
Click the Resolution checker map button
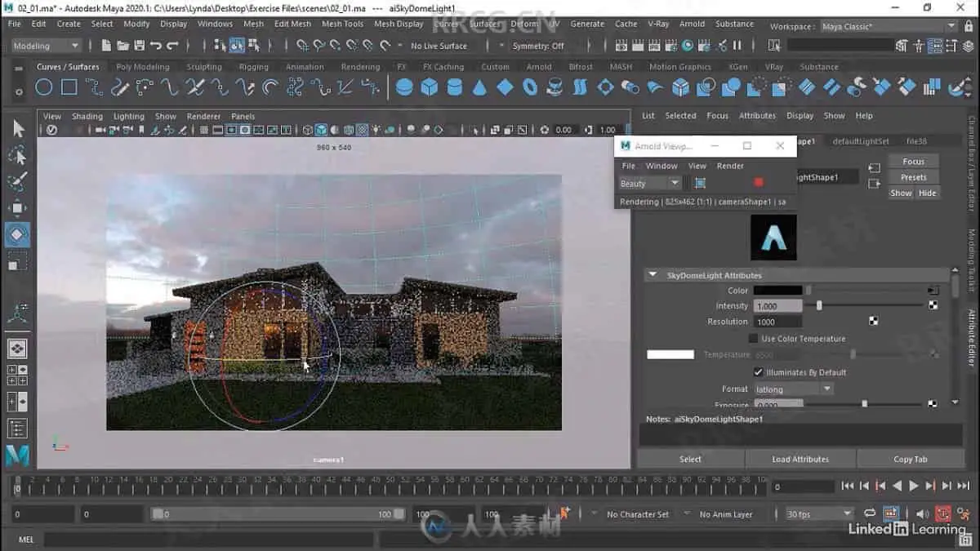pyautogui.click(x=873, y=322)
